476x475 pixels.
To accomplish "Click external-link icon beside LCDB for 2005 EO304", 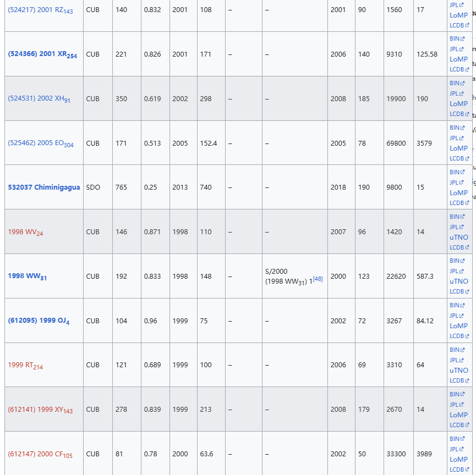I will [x=467, y=159].
